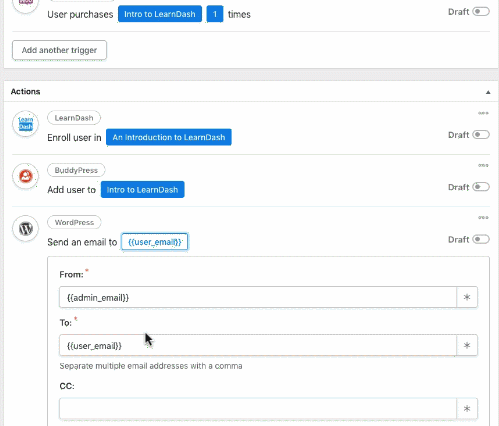Screen dimensions: 499x426
Task: Edit the Intro to LearnDash product token
Action: 160,14
